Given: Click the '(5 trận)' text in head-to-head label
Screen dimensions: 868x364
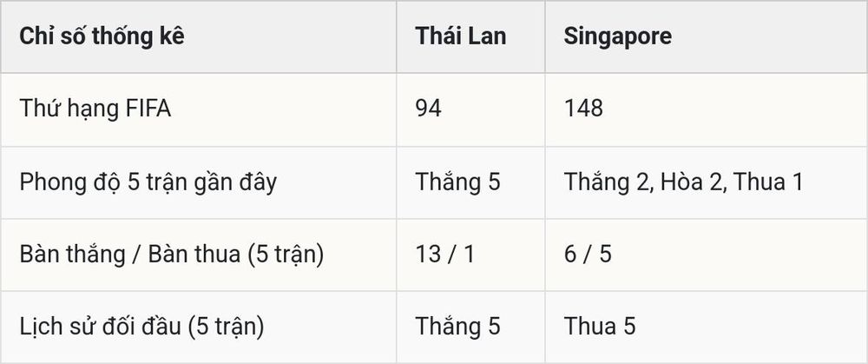Looking at the screenshot, I should (226, 328).
